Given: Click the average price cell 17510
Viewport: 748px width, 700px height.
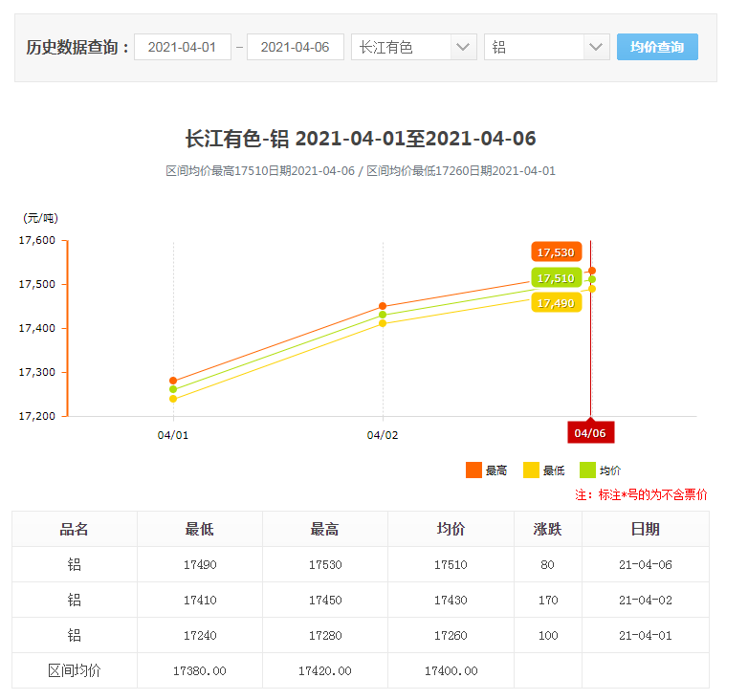Looking at the screenshot, I should tap(451, 564).
